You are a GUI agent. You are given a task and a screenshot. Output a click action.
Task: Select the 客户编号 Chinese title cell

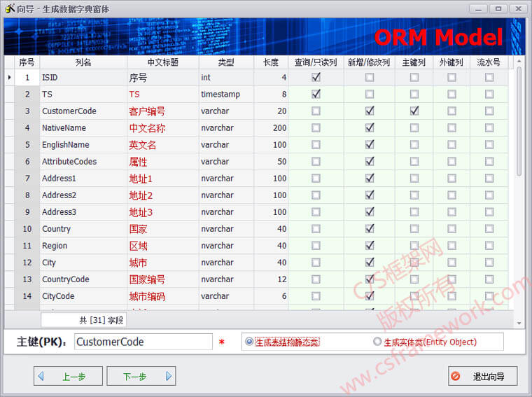click(x=163, y=111)
